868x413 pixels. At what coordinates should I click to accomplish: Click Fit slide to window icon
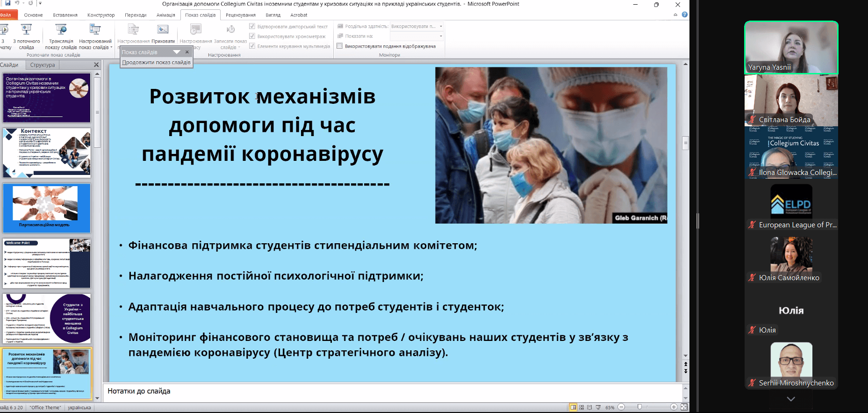[x=684, y=407]
